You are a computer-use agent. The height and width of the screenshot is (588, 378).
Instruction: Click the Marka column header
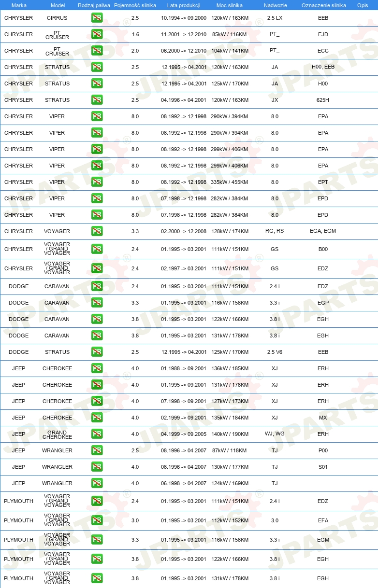[x=19, y=5]
